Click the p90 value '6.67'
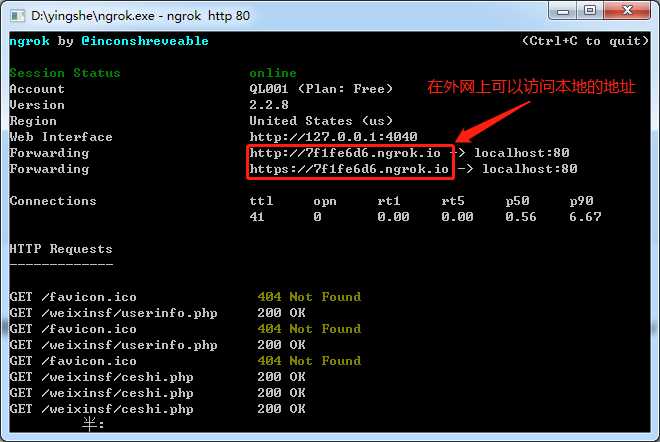660x442 pixels. coord(585,217)
